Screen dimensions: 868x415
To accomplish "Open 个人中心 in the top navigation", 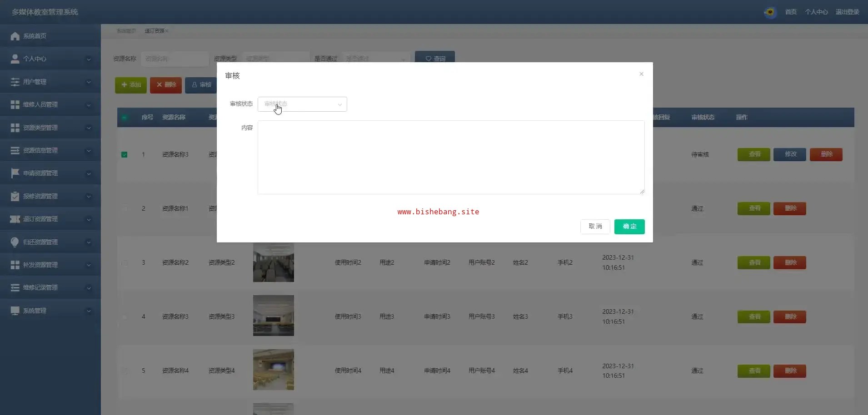I will click(816, 12).
